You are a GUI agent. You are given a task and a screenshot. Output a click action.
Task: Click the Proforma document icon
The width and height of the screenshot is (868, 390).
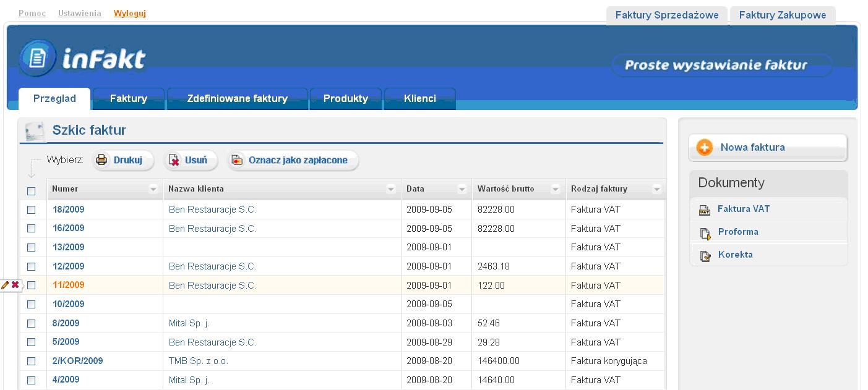tap(705, 232)
